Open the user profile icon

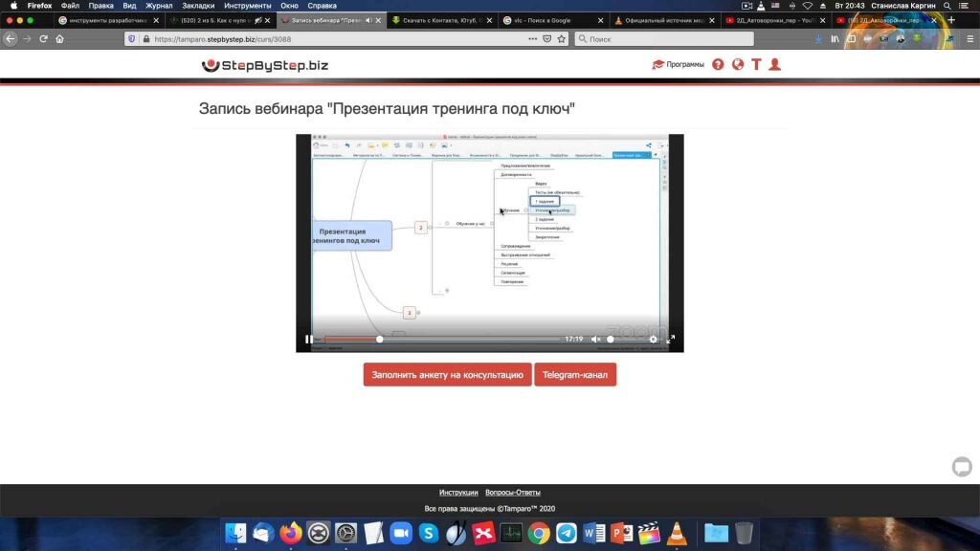pos(775,64)
